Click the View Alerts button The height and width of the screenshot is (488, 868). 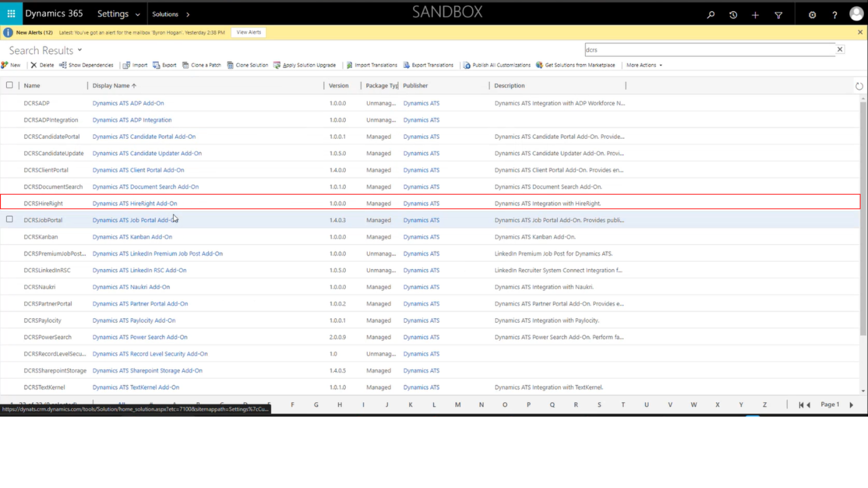tap(249, 32)
